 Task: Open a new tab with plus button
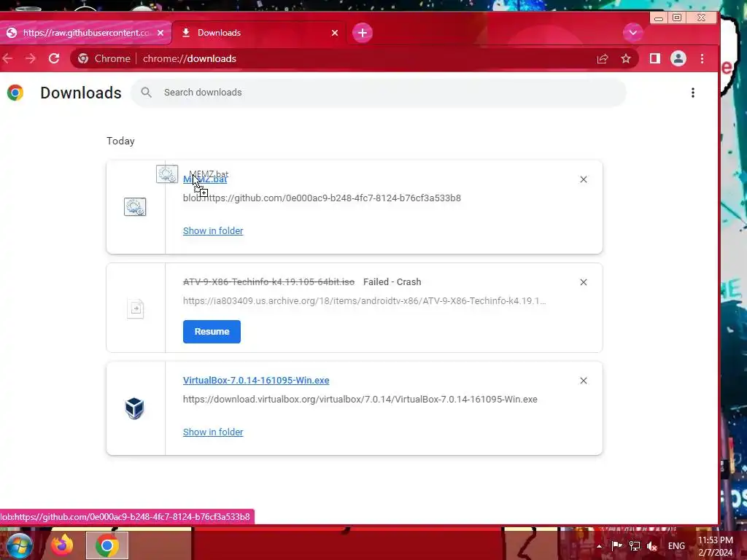tap(363, 33)
